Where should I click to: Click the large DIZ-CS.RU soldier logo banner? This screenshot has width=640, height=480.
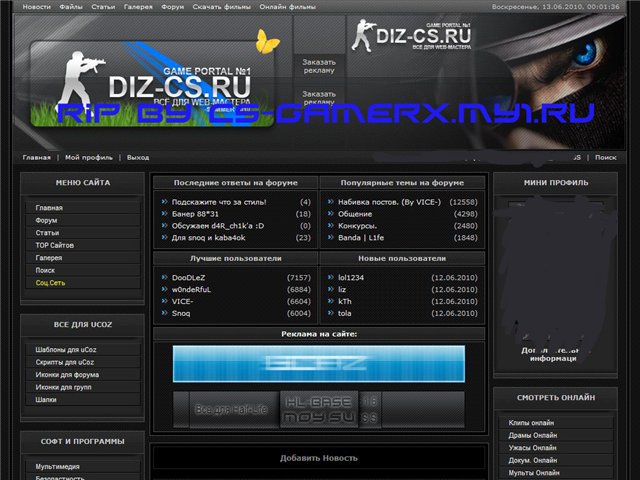coord(152,84)
